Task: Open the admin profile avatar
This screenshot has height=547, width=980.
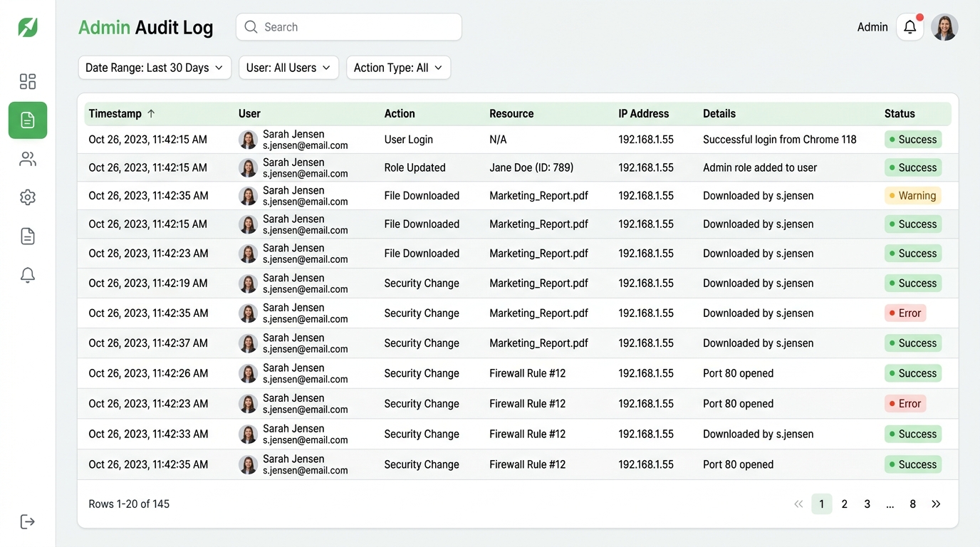Action: point(944,27)
